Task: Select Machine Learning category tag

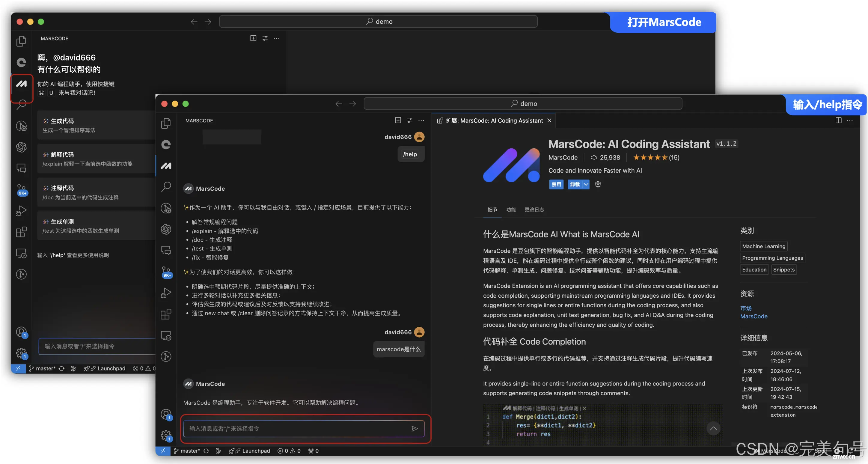Action: coord(763,246)
